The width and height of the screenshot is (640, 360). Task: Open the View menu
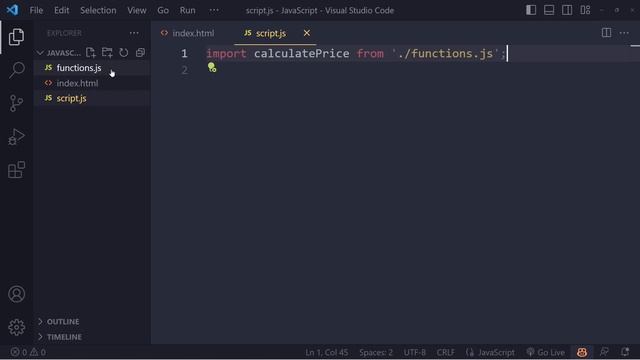pos(137,10)
